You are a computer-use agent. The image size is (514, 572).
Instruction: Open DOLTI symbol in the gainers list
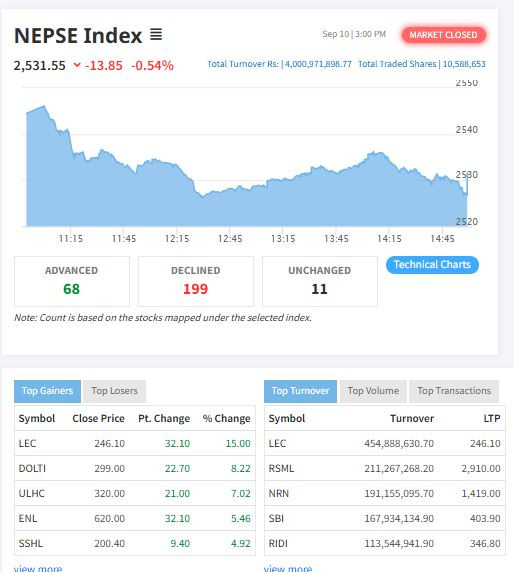coord(32,468)
